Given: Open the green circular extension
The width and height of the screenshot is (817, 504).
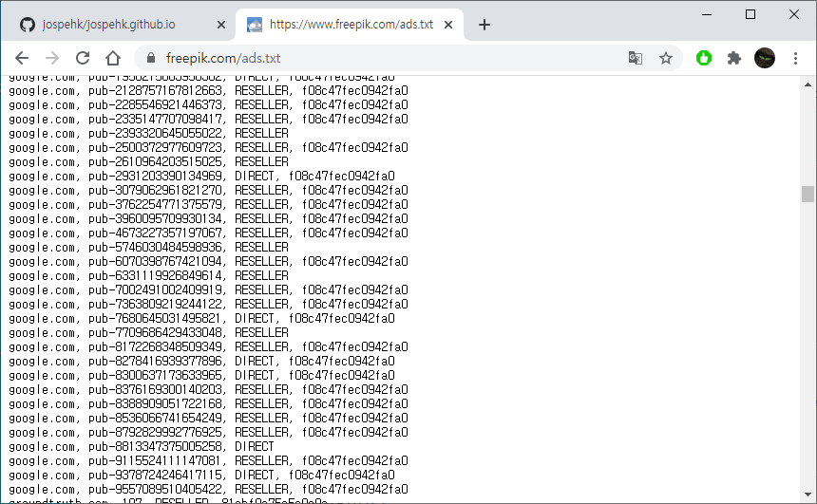Looking at the screenshot, I should click(704, 58).
